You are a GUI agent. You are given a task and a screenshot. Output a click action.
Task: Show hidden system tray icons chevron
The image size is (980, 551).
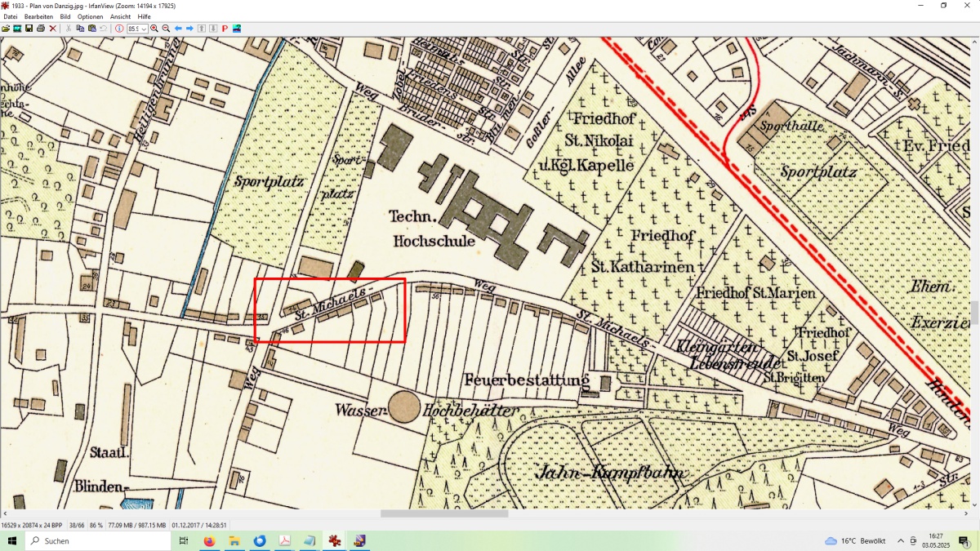(x=901, y=540)
